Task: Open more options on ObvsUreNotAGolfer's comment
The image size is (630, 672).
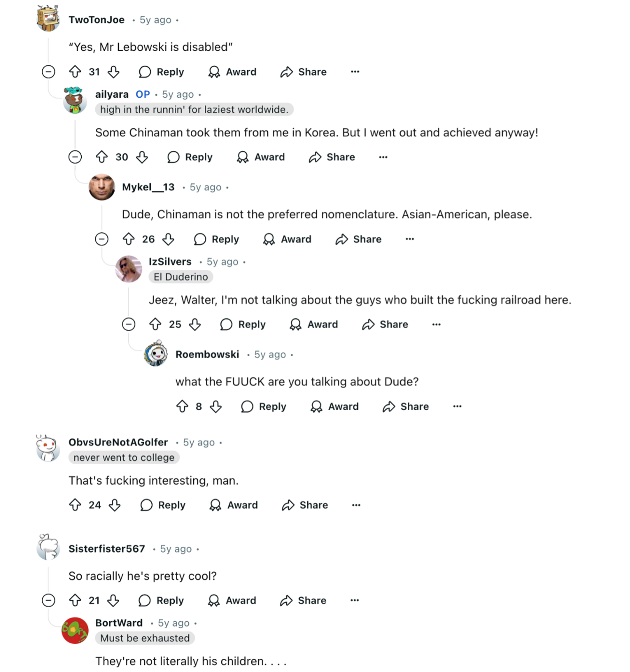Action: click(x=356, y=505)
